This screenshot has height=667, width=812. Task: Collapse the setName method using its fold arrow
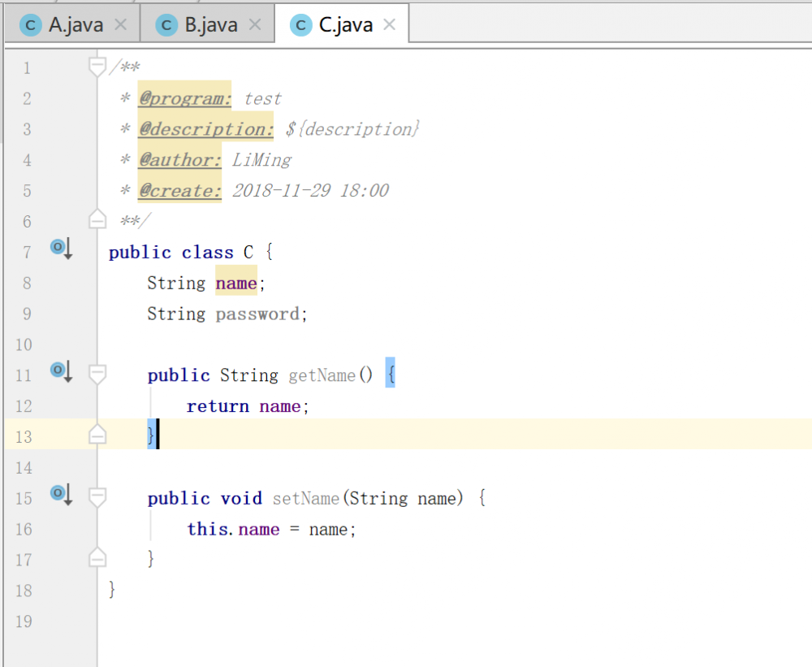pyautogui.click(x=97, y=496)
